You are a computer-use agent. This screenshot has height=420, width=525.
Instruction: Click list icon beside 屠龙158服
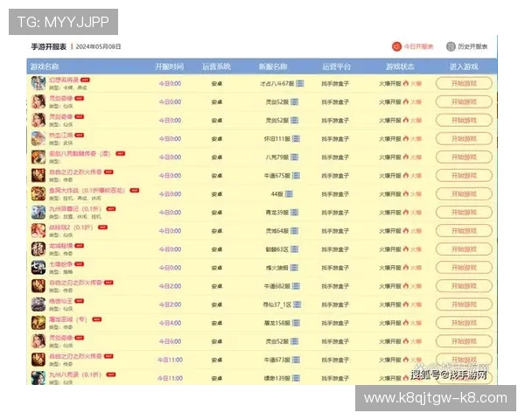[x=296, y=323]
